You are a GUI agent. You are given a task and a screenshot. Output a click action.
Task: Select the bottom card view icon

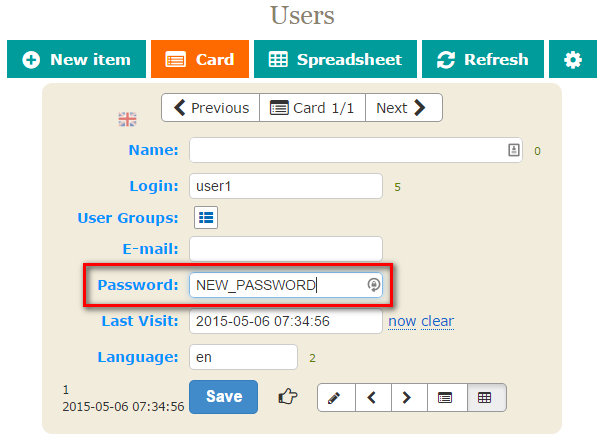(x=446, y=398)
